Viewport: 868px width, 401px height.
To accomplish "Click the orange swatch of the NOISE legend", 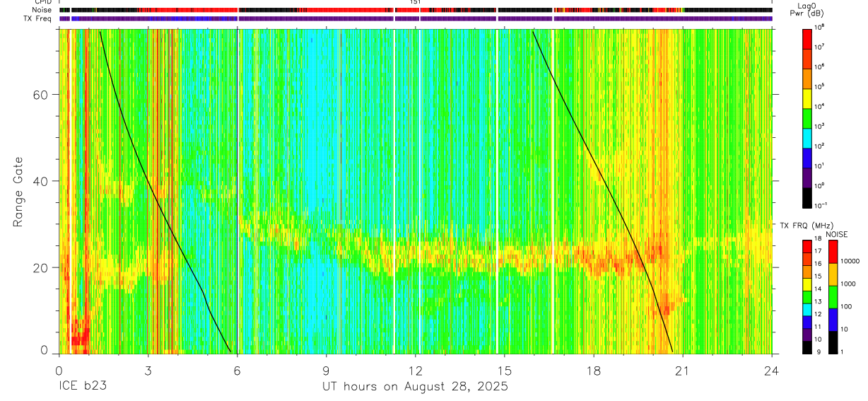I will pyautogui.click(x=833, y=274).
